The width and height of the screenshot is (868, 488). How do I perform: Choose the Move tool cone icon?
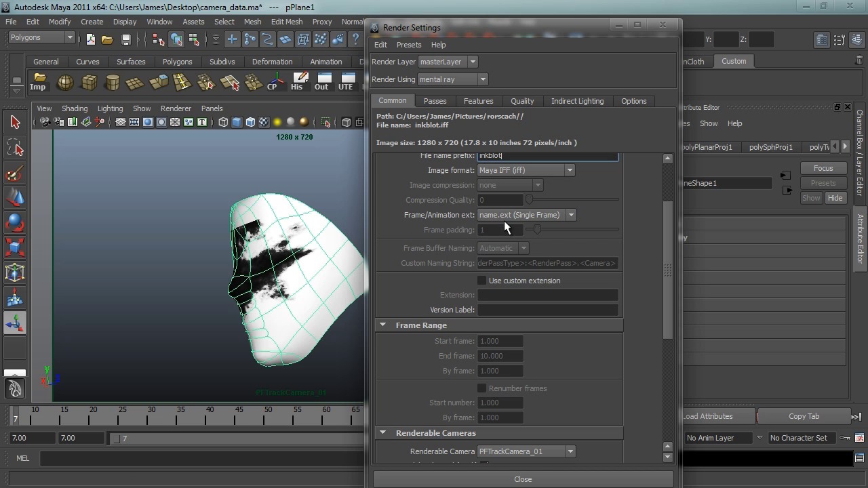15,198
